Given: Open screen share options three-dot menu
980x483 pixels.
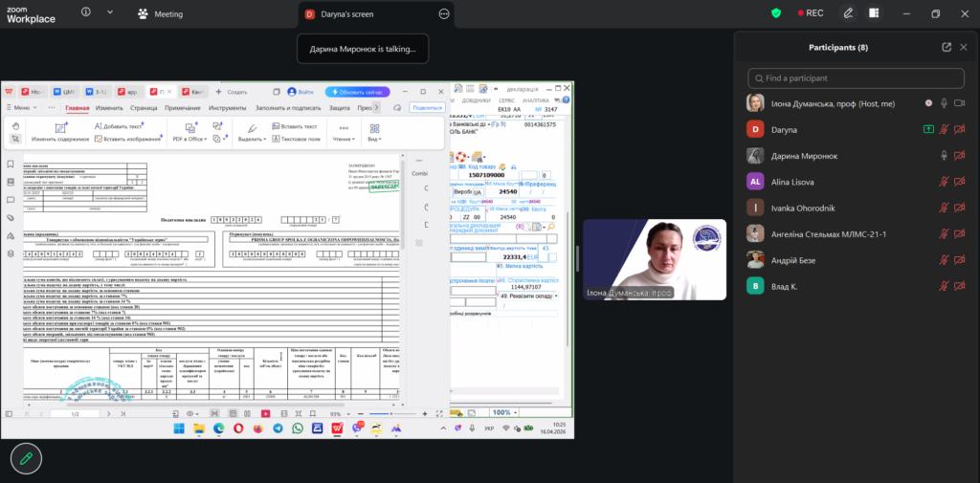Looking at the screenshot, I should tap(443, 14).
